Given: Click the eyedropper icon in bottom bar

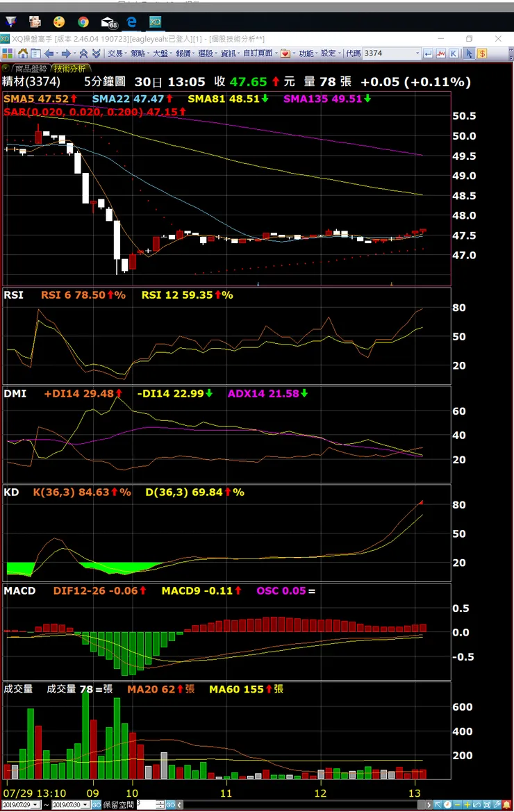Looking at the screenshot, I should point(497,805).
